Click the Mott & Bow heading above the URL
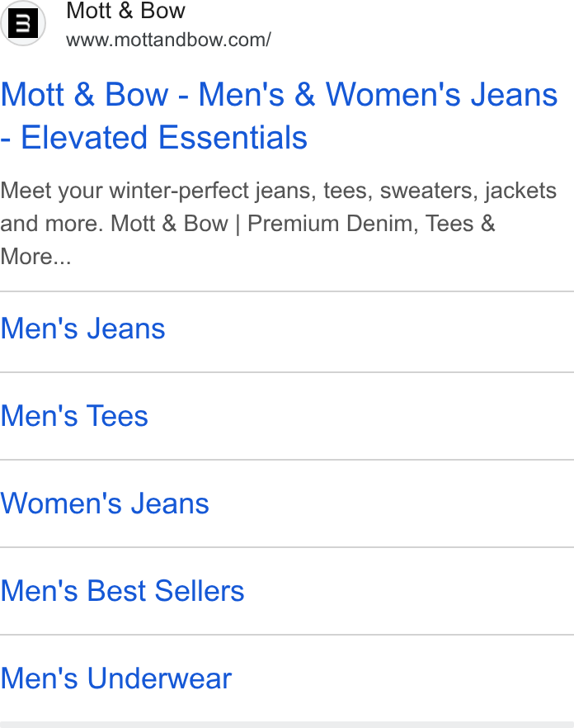Image resolution: width=574 pixels, height=728 pixels. point(125,11)
